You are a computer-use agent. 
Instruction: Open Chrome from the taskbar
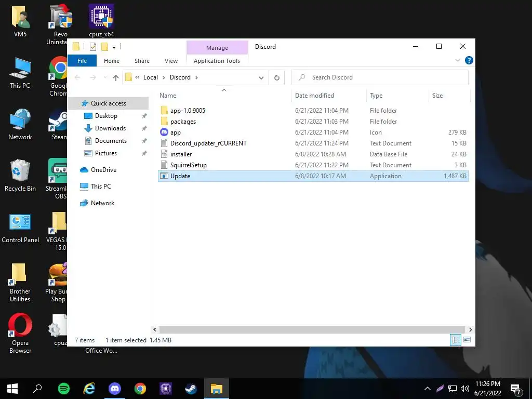pyautogui.click(x=140, y=389)
